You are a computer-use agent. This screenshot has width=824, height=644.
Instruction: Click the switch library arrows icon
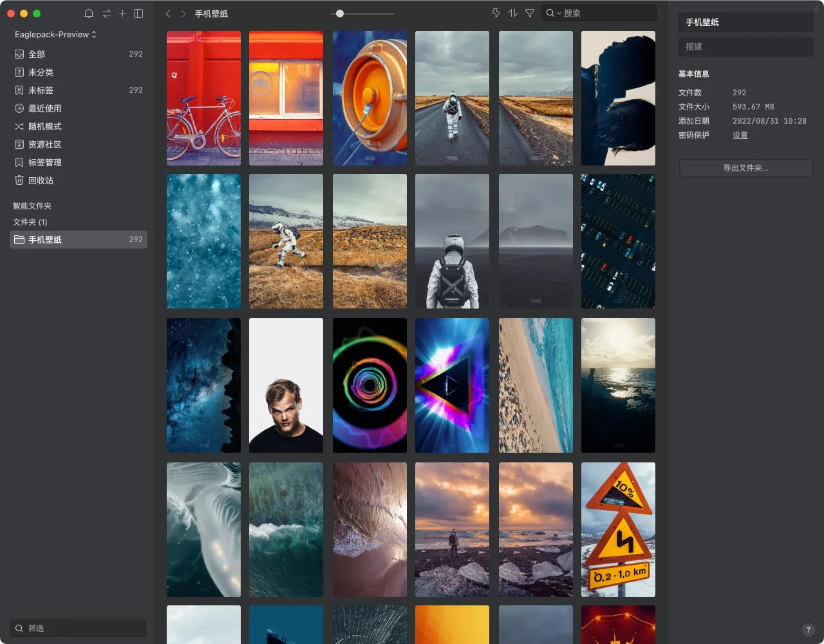click(x=106, y=14)
